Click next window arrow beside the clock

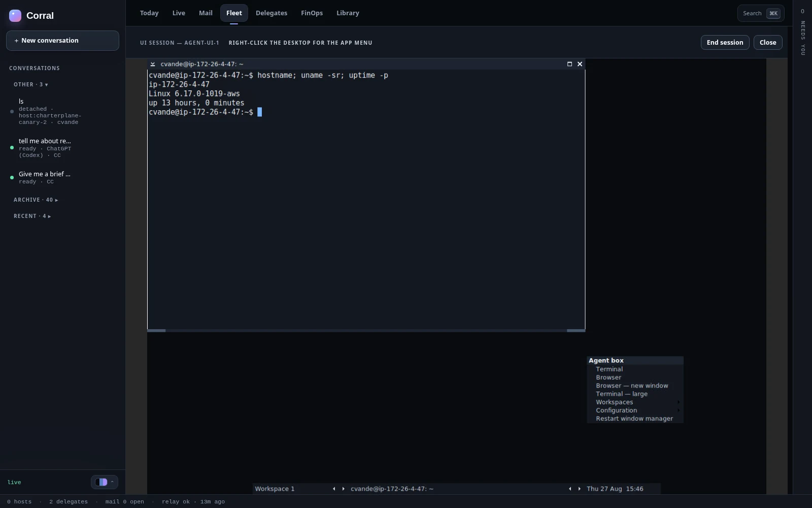click(x=580, y=489)
